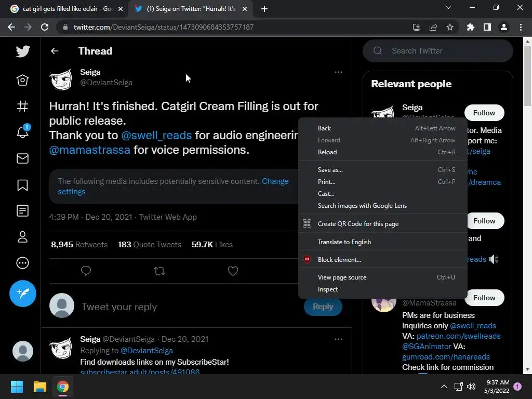
Task: Like the tweet with the heart icon
Action: tap(233, 271)
